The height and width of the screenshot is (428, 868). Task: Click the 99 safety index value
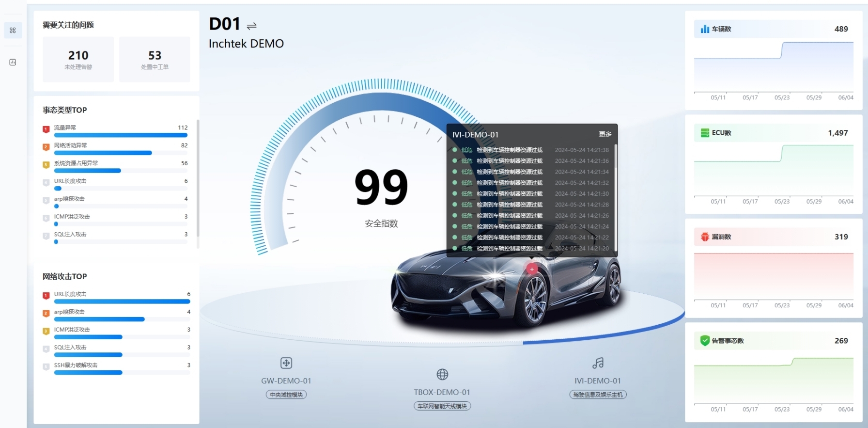coord(381,187)
